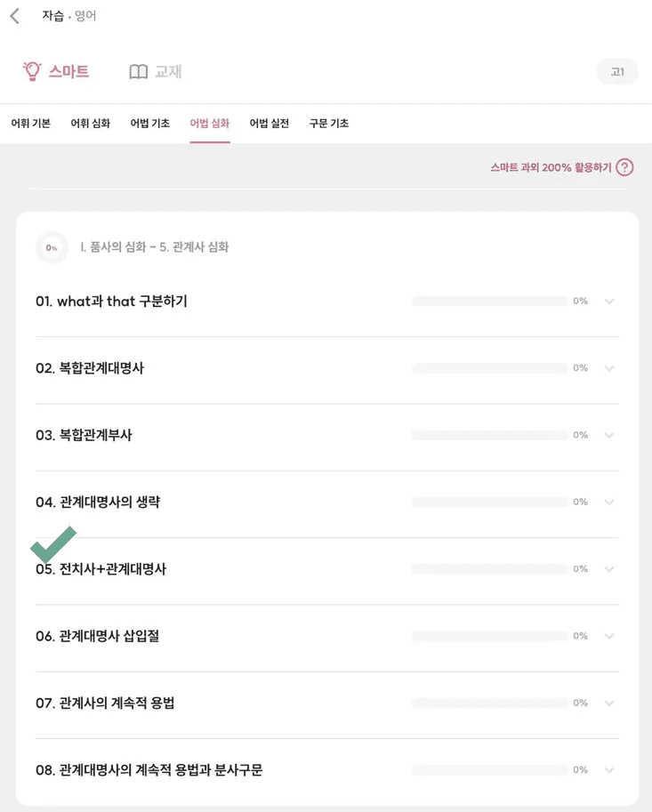Open the book 교재 icon
The height and width of the screenshot is (812, 652).
coord(138,72)
